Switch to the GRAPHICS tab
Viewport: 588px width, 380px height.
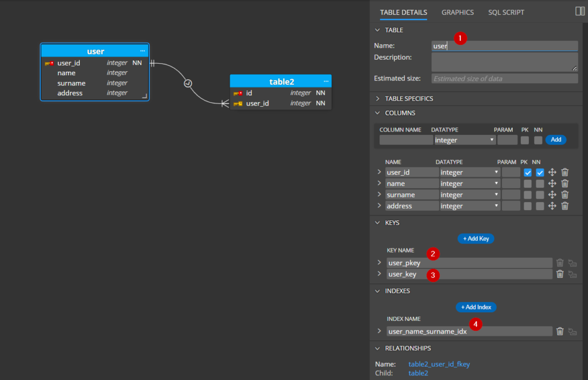pyautogui.click(x=458, y=13)
